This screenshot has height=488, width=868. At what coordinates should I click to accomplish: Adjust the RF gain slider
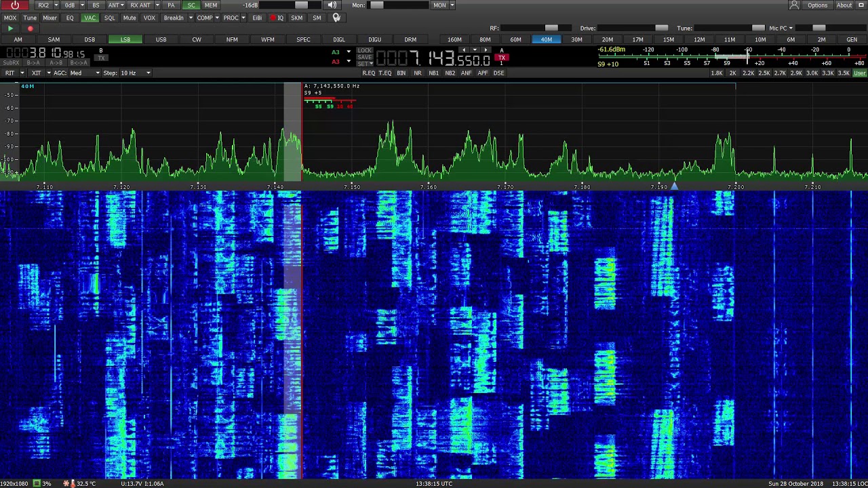pyautogui.click(x=537, y=28)
